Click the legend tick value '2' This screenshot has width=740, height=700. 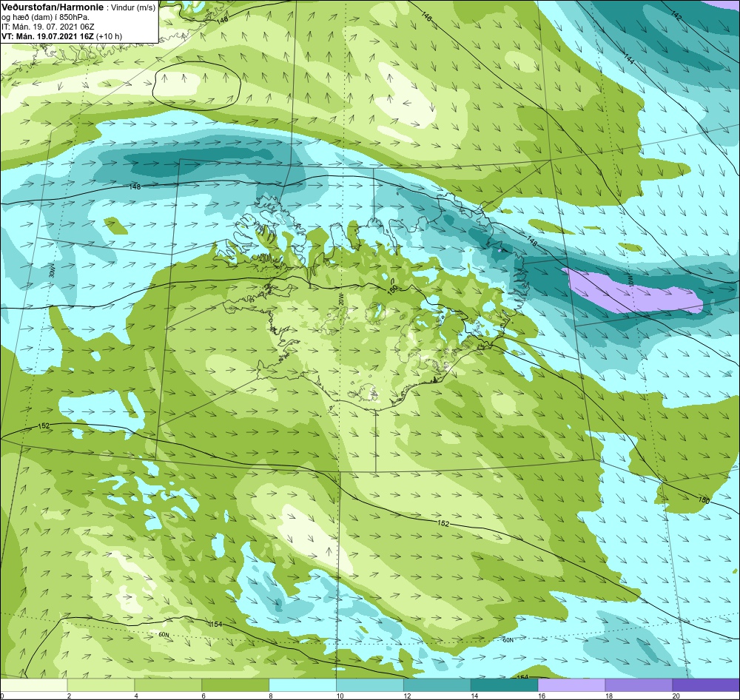(x=69, y=696)
